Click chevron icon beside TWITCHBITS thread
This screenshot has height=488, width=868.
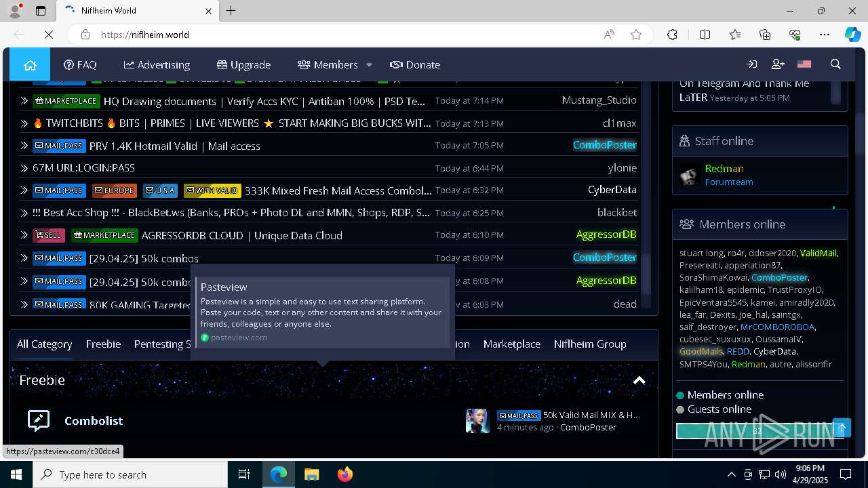24,123
